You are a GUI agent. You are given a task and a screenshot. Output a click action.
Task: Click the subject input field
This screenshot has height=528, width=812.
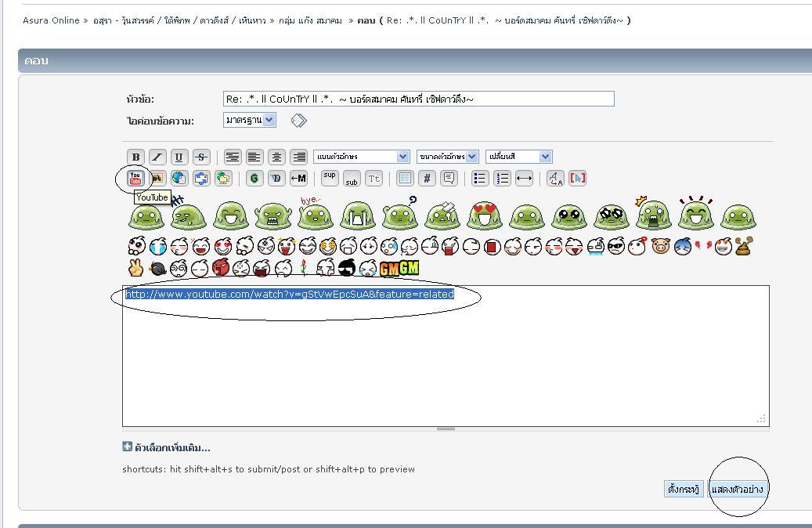[x=419, y=99]
